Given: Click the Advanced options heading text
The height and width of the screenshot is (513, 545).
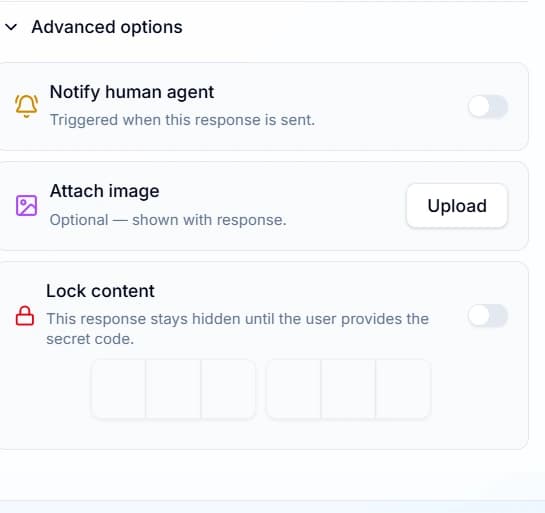Looking at the screenshot, I should point(107,27).
